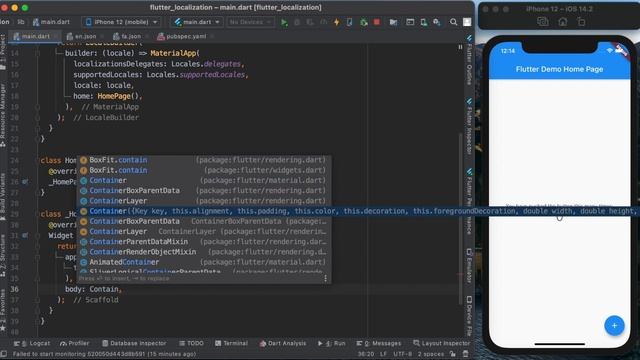This screenshot has width=640, height=360.
Task: Tap the floating plus button in the app
Action: coord(614,326)
